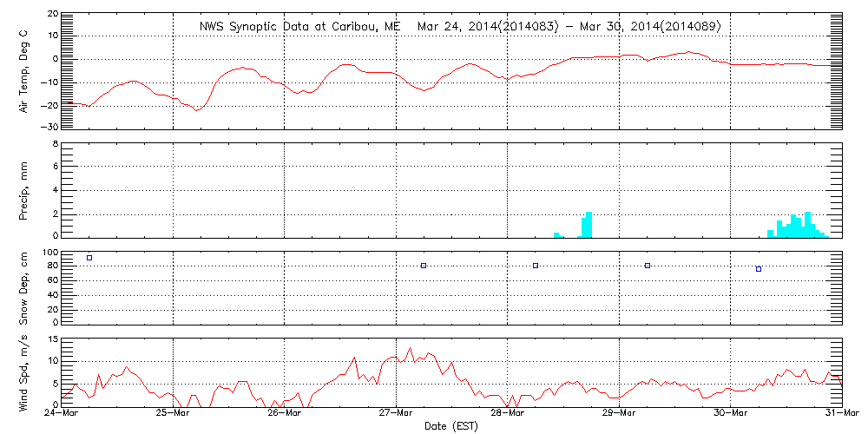This screenshot has height=434, width=868.
Task: Click the 'Snow Dep, cm' axis label
Action: pos(23,288)
